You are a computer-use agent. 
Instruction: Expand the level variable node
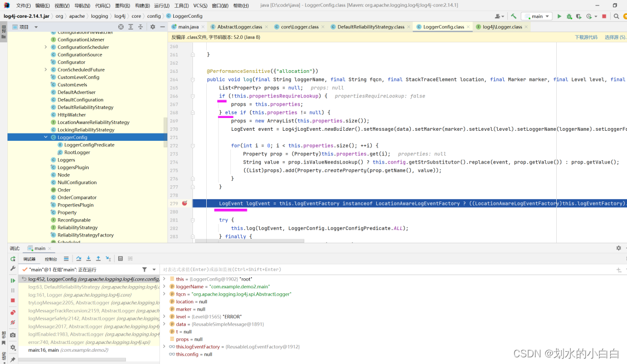coord(164,317)
